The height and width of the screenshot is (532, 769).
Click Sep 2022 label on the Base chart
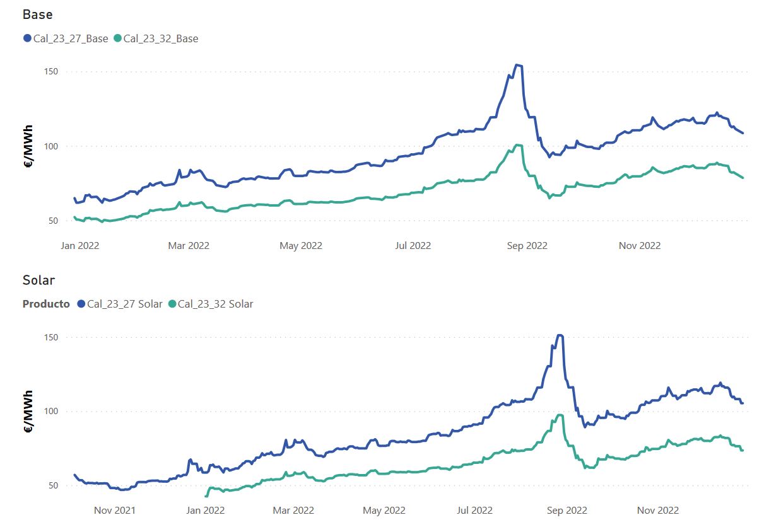[x=527, y=245]
